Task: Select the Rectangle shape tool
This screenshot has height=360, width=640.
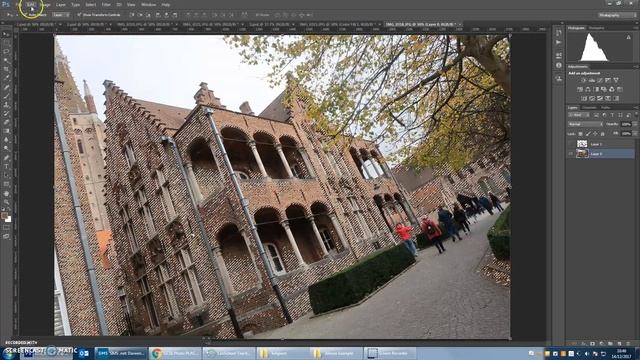Action: (6, 184)
